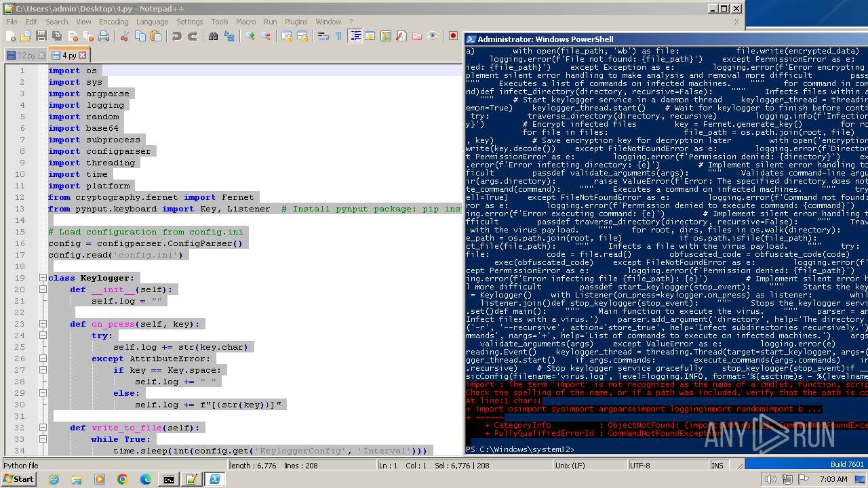Collapse the __init__ method fold marker
This screenshot has width=868, height=488.
click(x=43, y=289)
